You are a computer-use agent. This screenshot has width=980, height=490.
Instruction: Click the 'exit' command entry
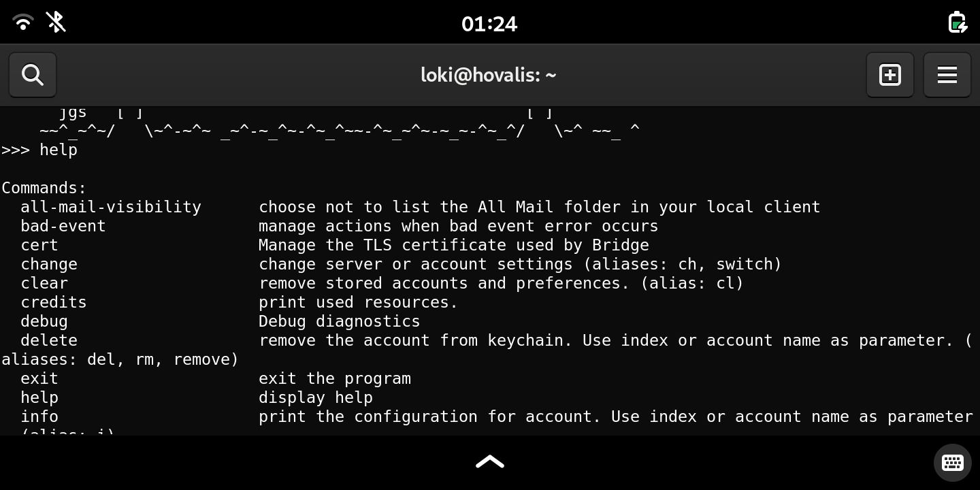[39, 378]
